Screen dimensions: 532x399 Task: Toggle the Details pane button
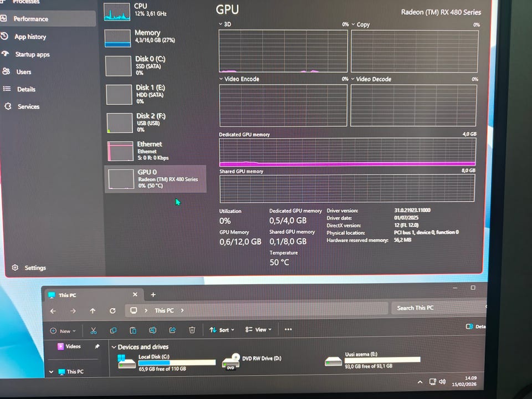(x=475, y=326)
